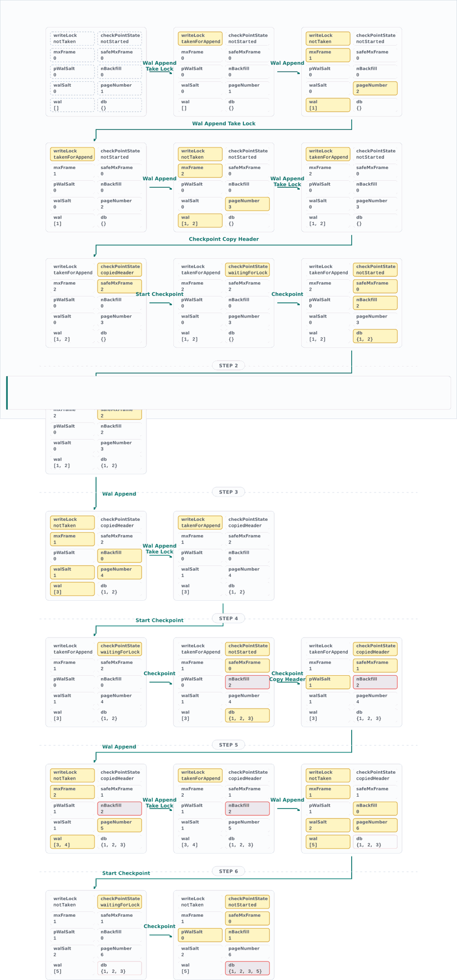Click the highlighted db {1, 2} field
This screenshot has height=980, width=457.
375,336
